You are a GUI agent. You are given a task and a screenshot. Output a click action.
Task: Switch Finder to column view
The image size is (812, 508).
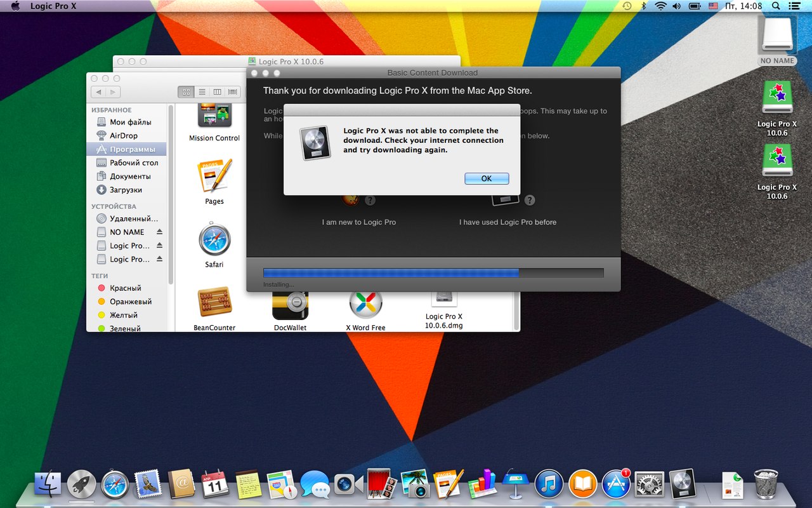click(x=217, y=92)
